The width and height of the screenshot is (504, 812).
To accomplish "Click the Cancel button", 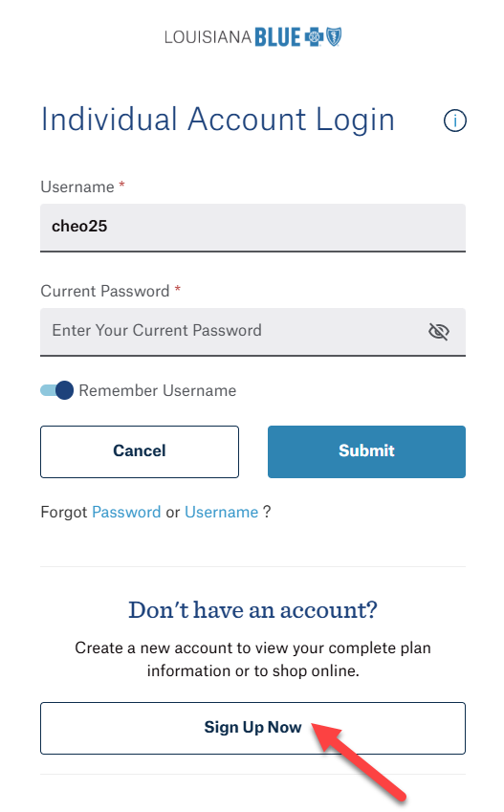I will [x=140, y=451].
